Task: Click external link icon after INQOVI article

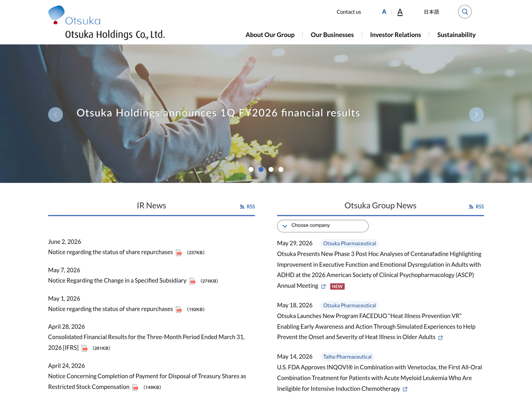Action: [x=405, y=389]
